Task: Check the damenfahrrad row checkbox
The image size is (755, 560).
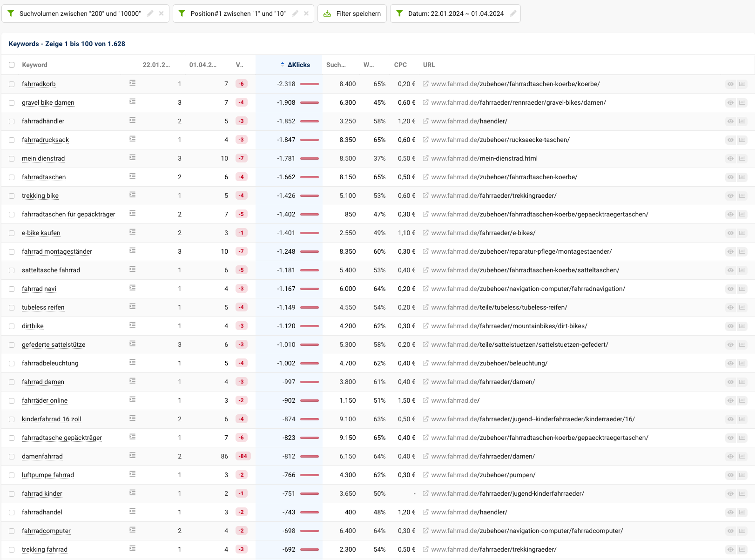Action: (12, 457)
